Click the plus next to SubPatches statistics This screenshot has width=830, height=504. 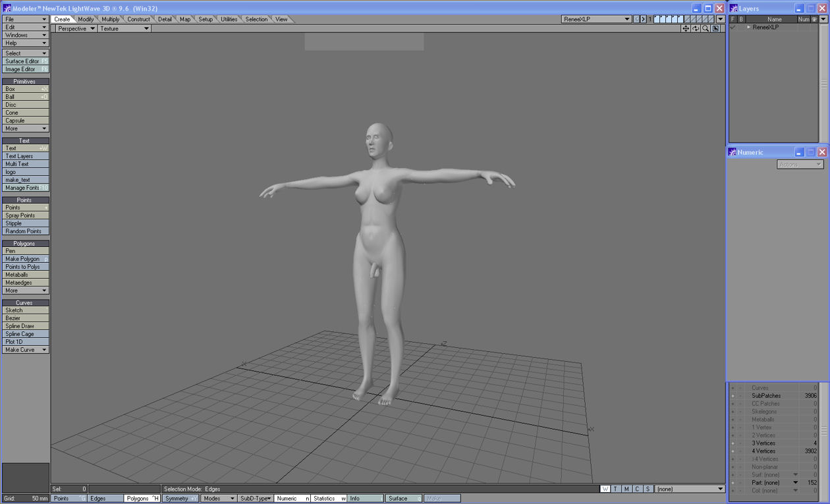click(733, 396)
